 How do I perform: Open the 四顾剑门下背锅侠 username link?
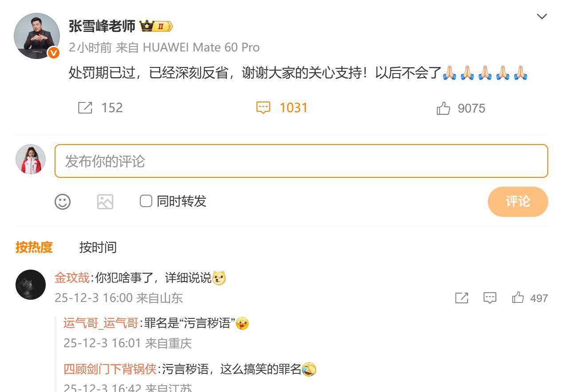click(110, 369)
